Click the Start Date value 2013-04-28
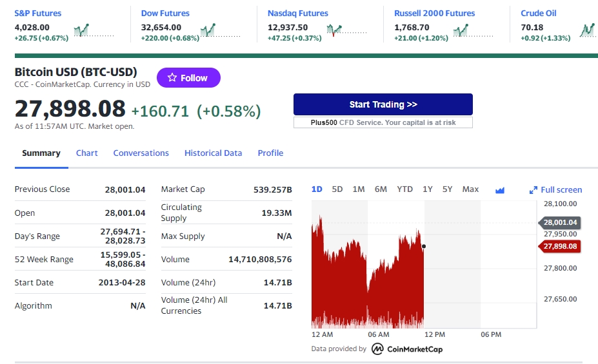The height and width of the screenshot is (364, 598). pos(122,283)
